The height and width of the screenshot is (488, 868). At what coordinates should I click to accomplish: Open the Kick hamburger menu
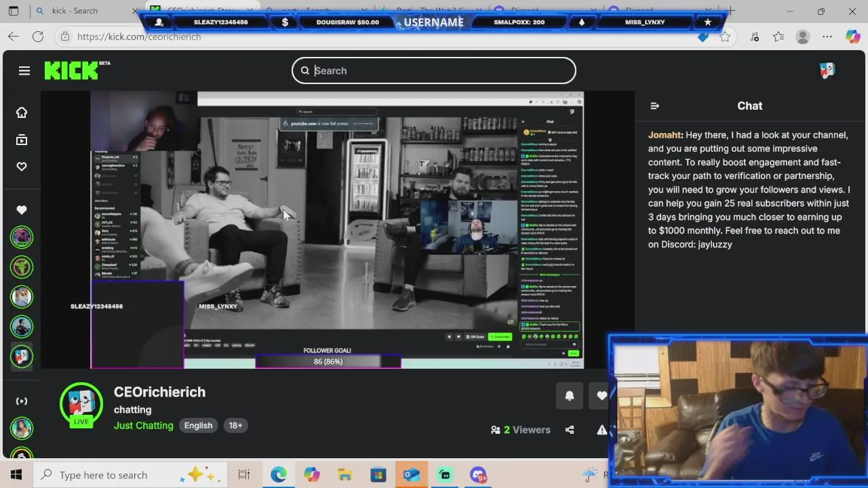point(24,70)
